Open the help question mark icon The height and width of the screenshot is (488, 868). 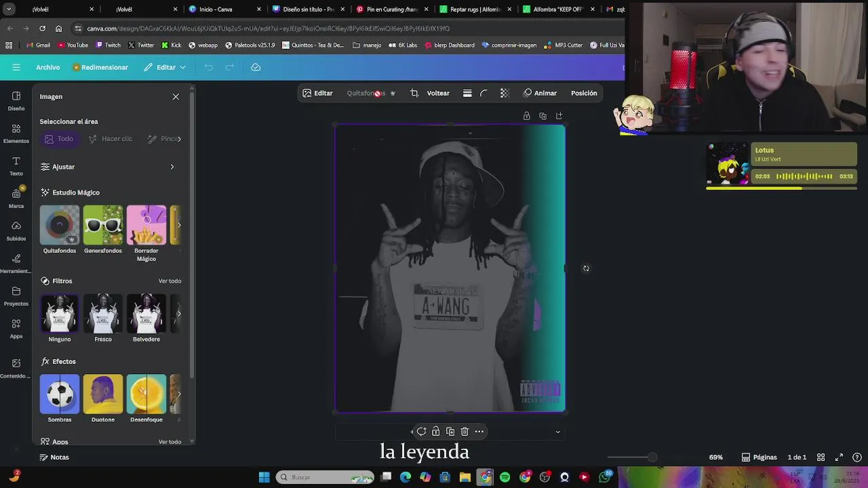coord(857,457)
